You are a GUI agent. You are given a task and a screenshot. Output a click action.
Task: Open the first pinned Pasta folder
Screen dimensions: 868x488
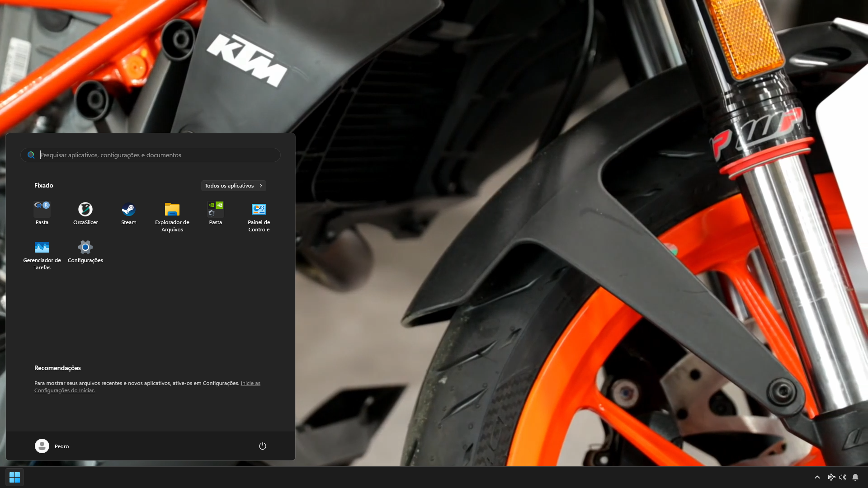42,213
